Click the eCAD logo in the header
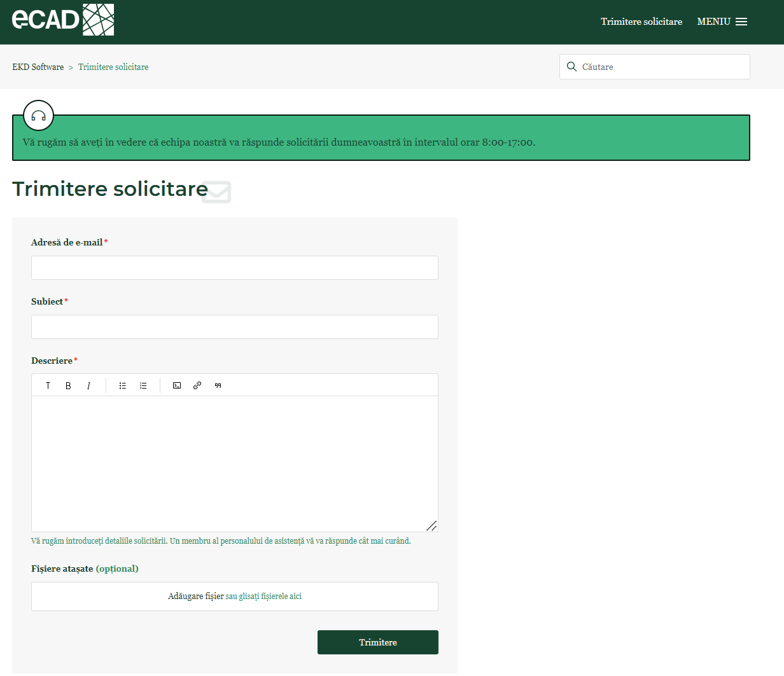The image size is (784, 676). (x=63, y=20)
